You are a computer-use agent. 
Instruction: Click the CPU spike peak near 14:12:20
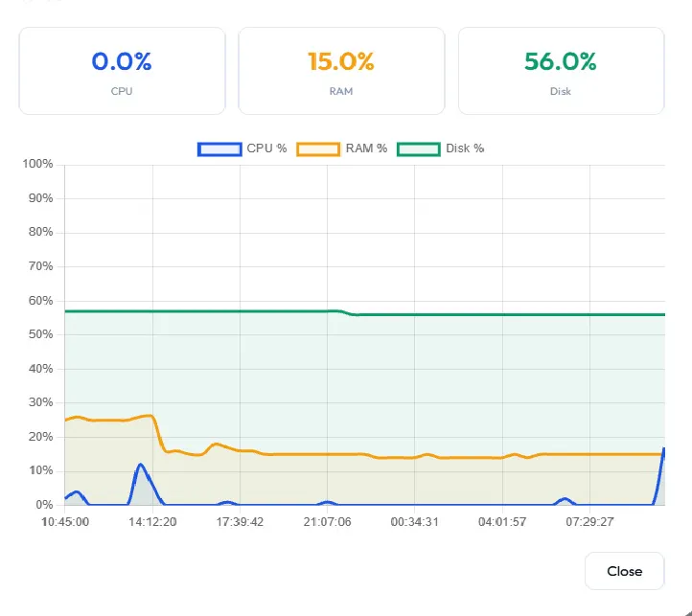[141, 465]
